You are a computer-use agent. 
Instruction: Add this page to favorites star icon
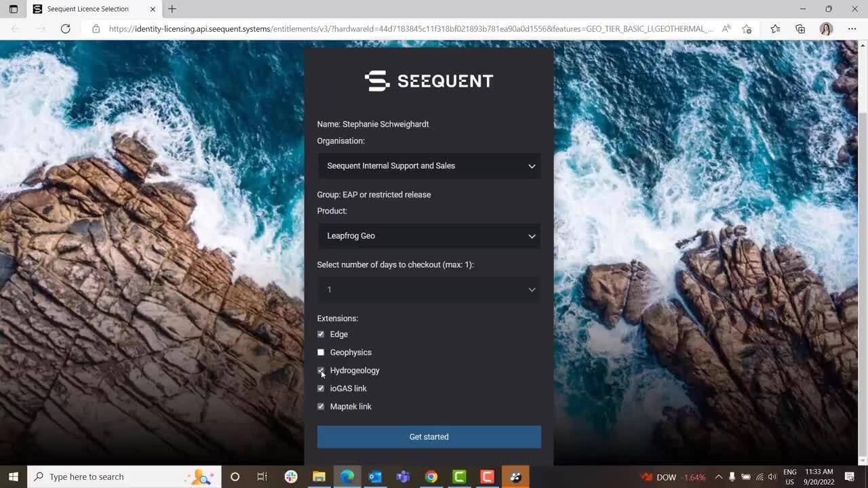coord(747,28)
